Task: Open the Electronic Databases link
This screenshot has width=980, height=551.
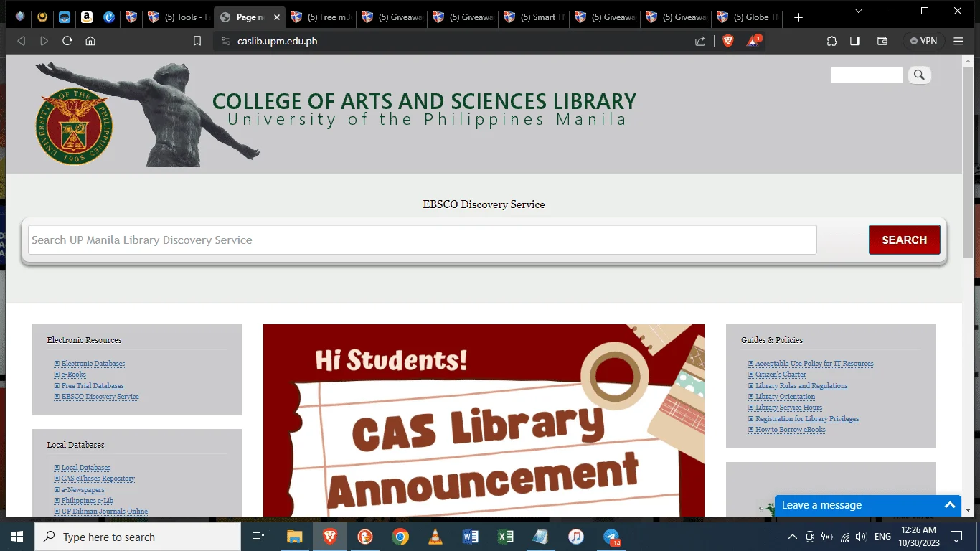Action: click(x=93, y=364)
